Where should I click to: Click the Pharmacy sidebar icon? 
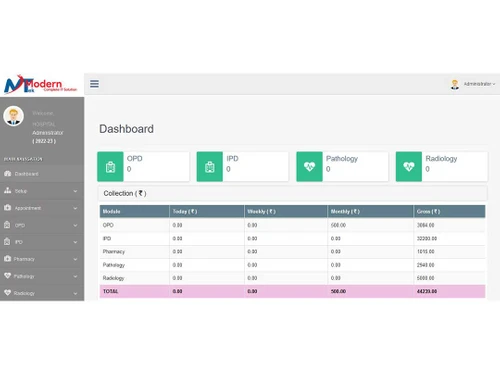(7, 259)
